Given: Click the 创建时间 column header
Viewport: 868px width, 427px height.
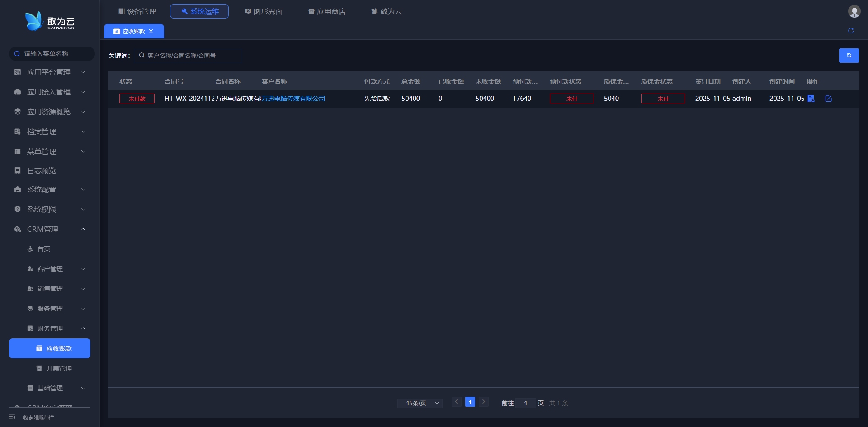Looking at the screenshot, I should [x=782, y=81].
